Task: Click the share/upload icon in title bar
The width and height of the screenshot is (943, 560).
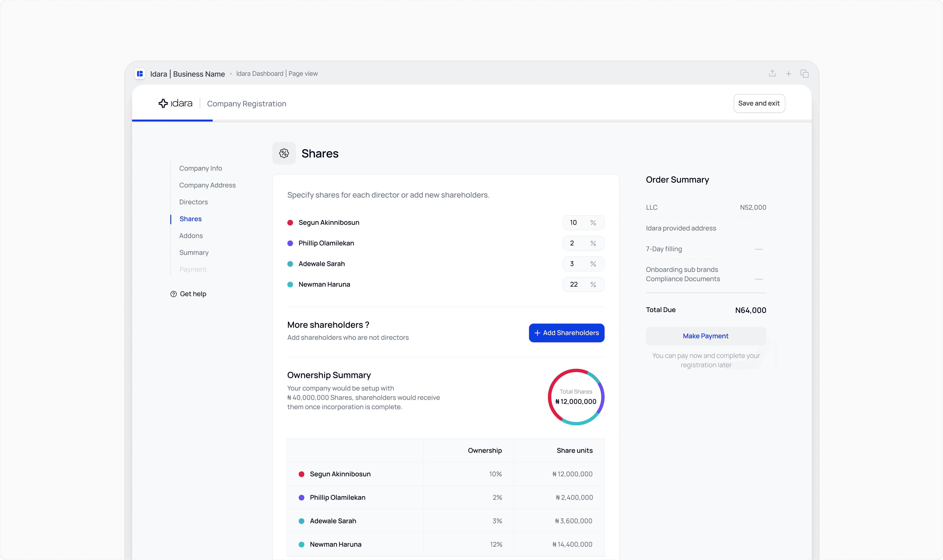Action: point(772,74)
